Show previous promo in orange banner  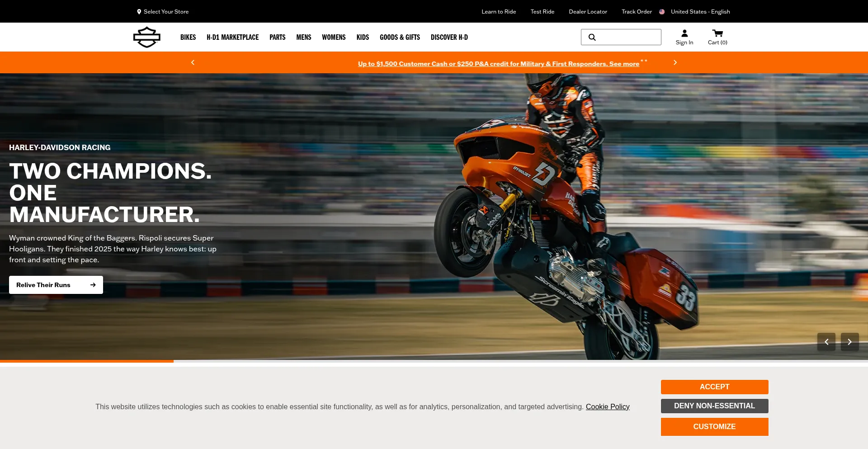pos(193,62)
